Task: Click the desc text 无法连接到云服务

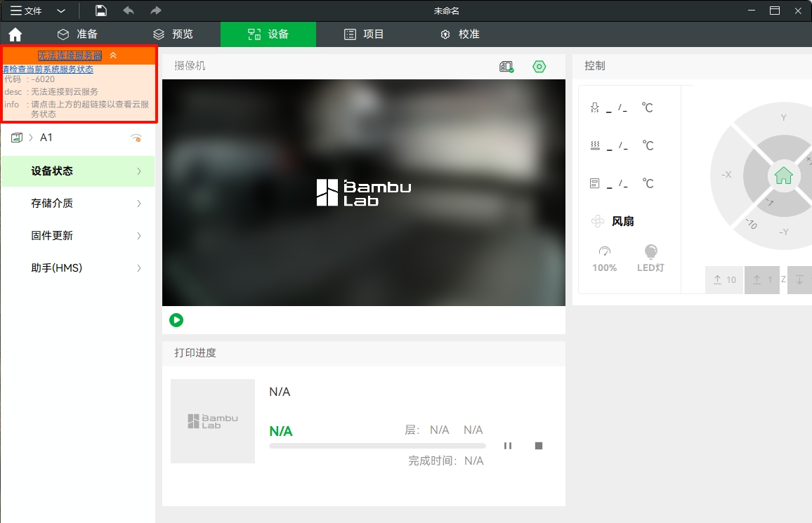Action: tap(65, 92)
